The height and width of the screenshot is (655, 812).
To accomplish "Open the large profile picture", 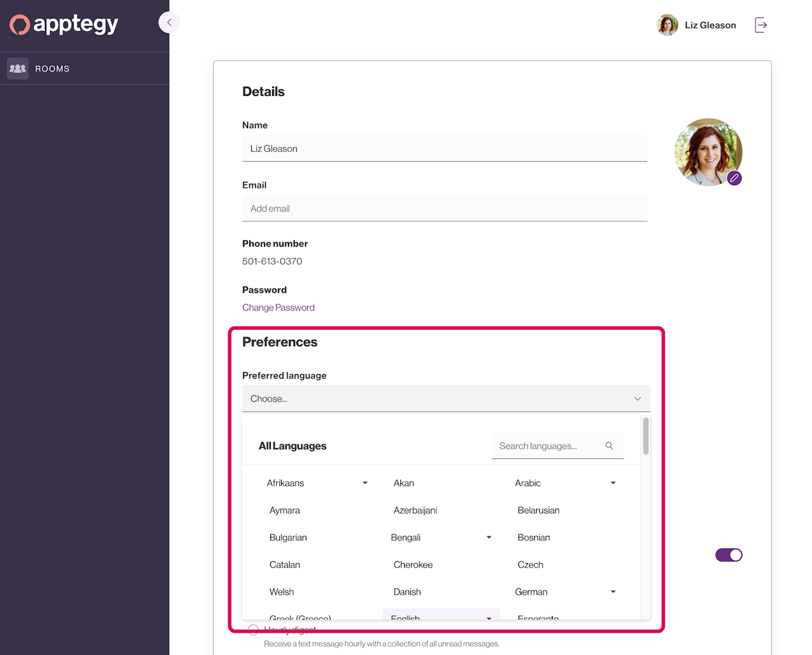I will click(x=708, y=152).
